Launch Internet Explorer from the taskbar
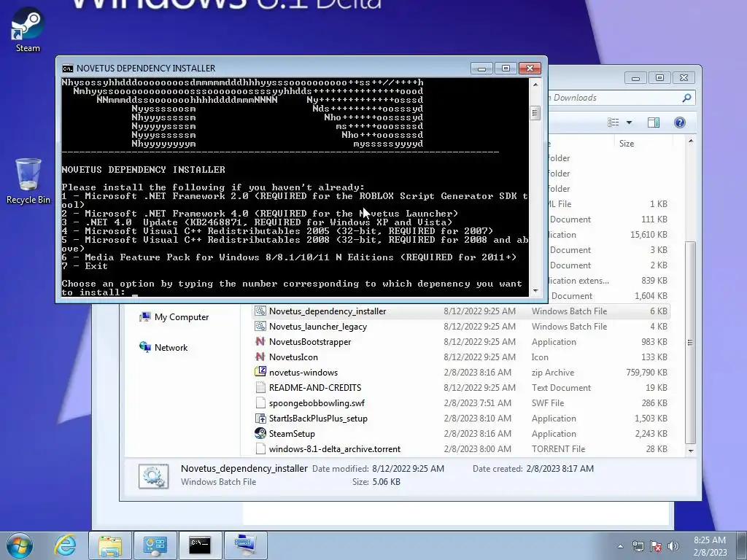This screenshot has height=560, width=747. click(x=64, y=545)
